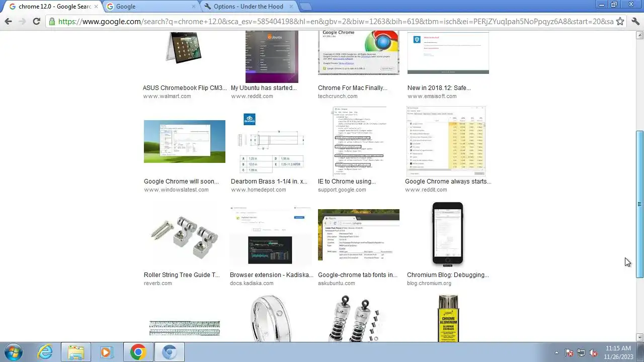Image resolution: width=644 pixels, height=362 pixels.
Task: Click www.emsisoft.com source text
Action: 432,96
